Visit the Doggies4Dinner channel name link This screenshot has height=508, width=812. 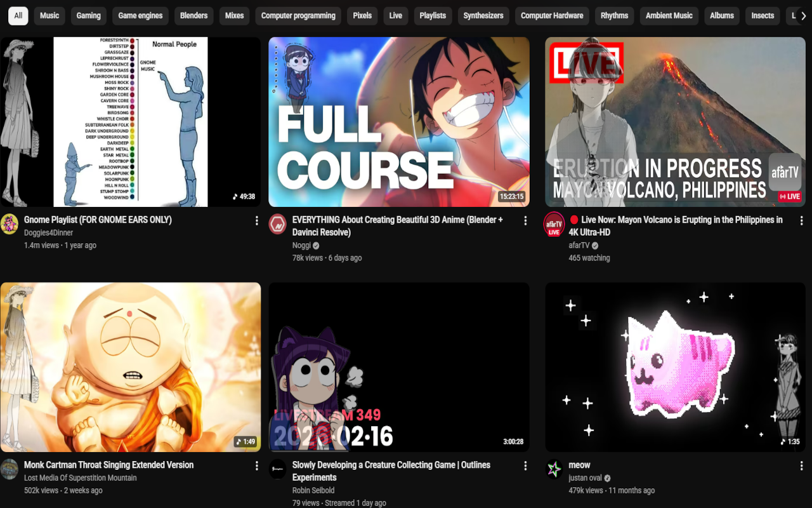point(49,233)
